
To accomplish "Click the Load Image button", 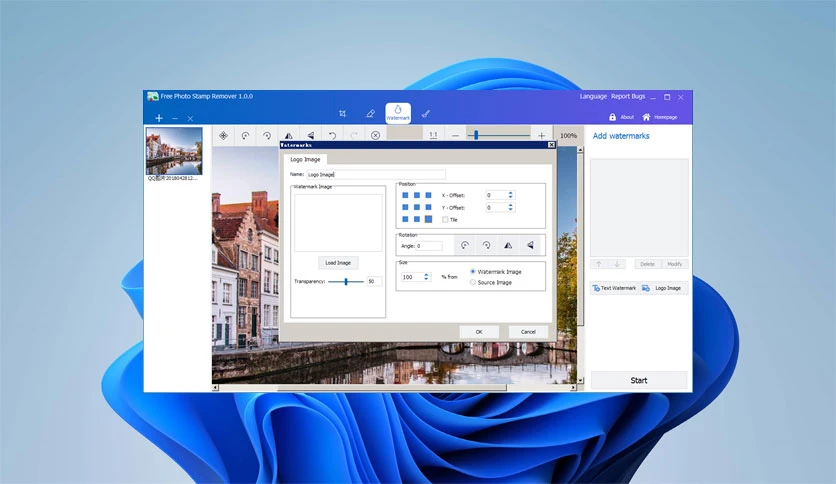I will 338,263.
